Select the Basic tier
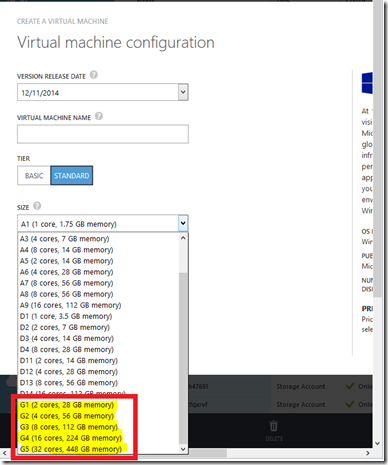Screen dimensions: 388x465 coord(34,175)
